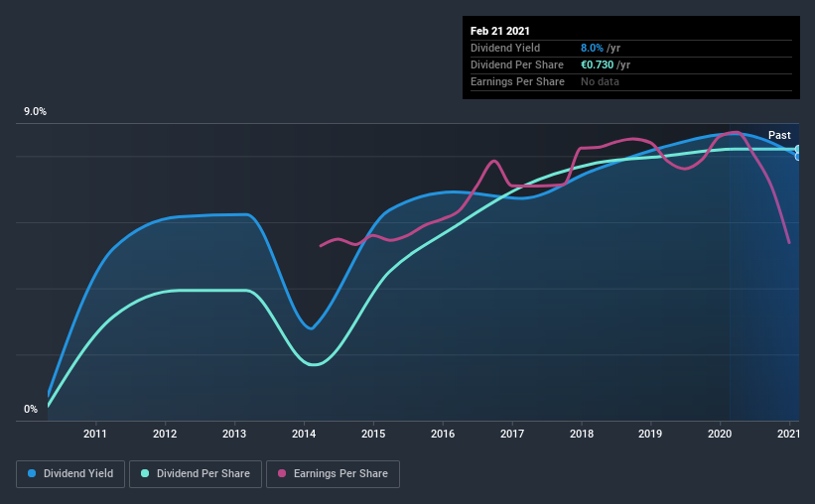
Task: Click the 2013 x-axis label
Action: pos(234,434)
